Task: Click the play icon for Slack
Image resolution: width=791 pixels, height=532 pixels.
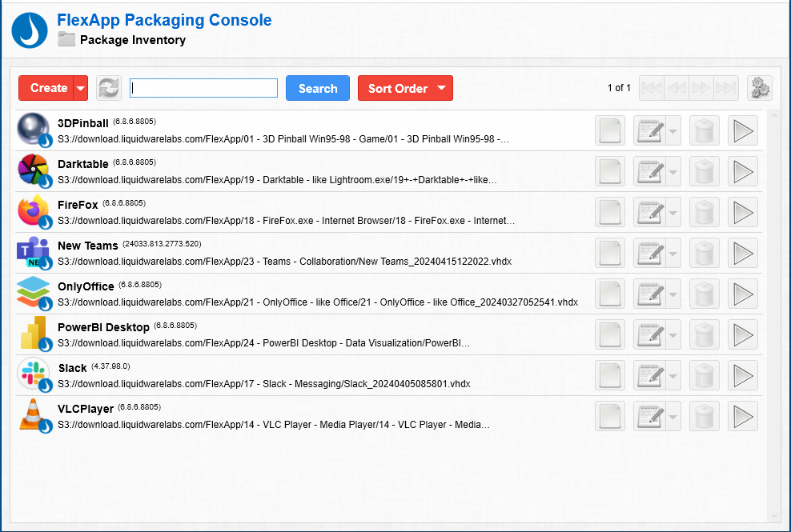Action: (x=743, y=375)
